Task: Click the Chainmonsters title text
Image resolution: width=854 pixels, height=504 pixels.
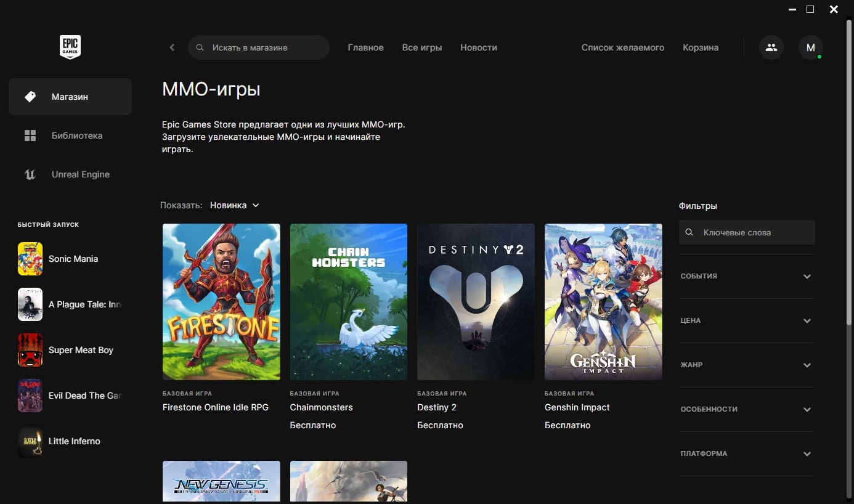Action: tap(321, 407)
